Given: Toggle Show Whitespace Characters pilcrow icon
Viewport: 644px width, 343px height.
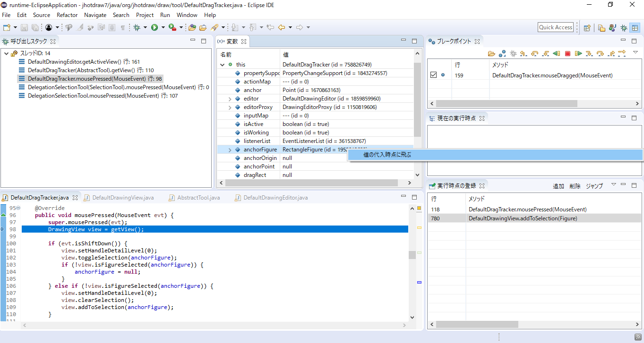Looking at the screenshot, I should pyautogui.click(x=123, y=27).
